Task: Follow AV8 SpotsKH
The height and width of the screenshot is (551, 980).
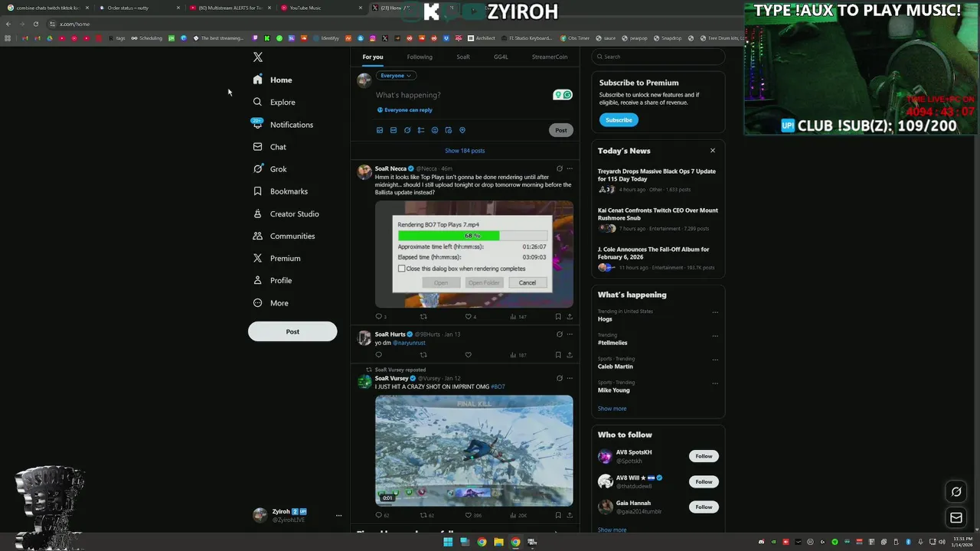Action: click(x=704, y=456)
